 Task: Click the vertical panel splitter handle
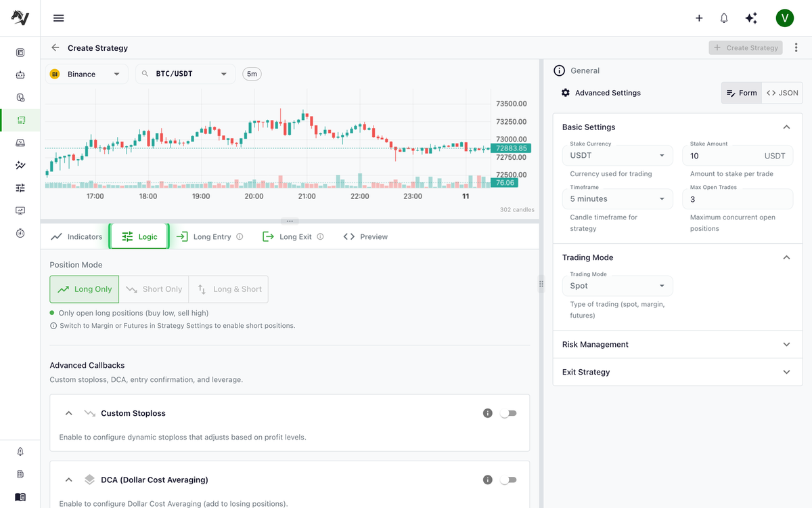click(541, 284)
